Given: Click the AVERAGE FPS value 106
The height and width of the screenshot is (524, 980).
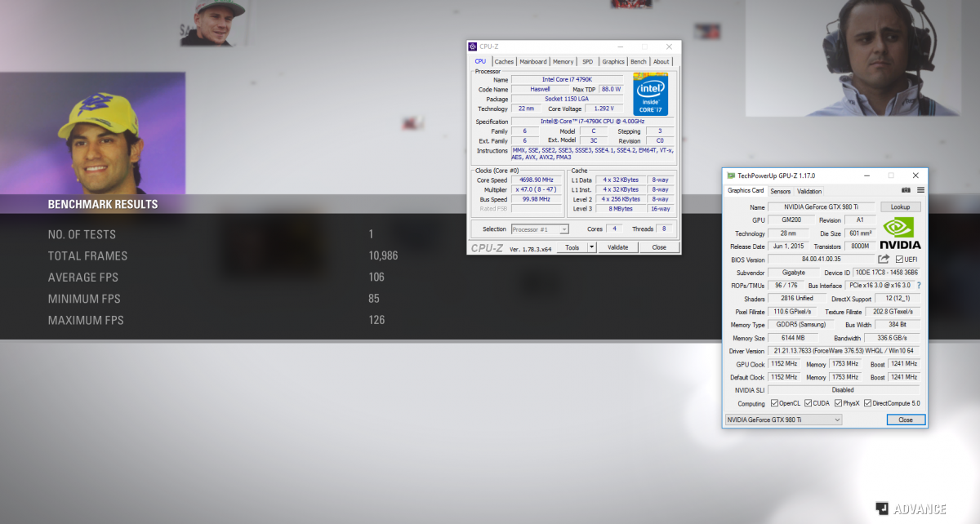Looking at the screenshot, I should click(x=376, y=277).
